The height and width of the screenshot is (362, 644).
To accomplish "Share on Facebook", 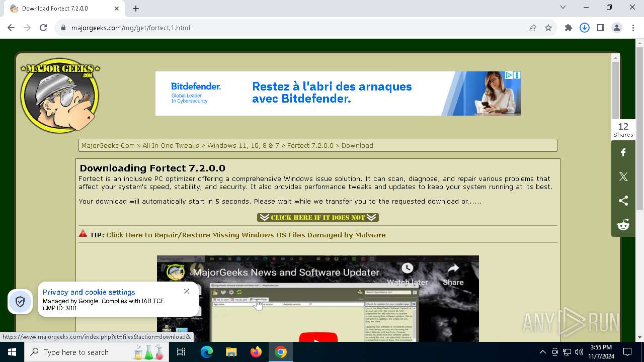I will 623,152.
